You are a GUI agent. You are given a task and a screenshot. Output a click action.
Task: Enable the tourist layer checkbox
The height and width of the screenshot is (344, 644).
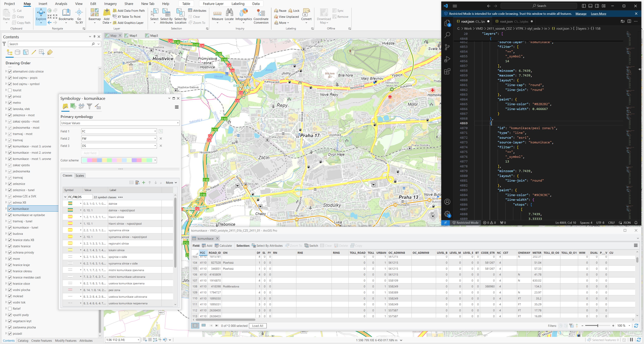pyautogui.click(x=10, y=90)
